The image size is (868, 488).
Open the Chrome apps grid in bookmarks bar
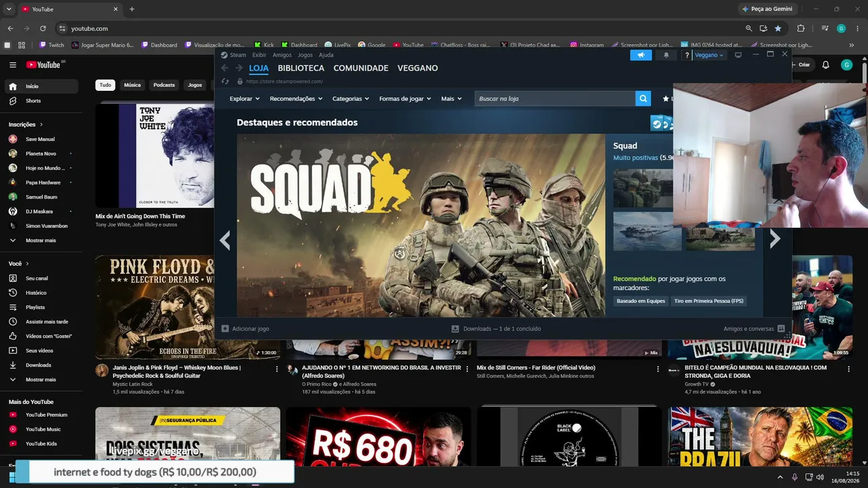pos(22,45)
